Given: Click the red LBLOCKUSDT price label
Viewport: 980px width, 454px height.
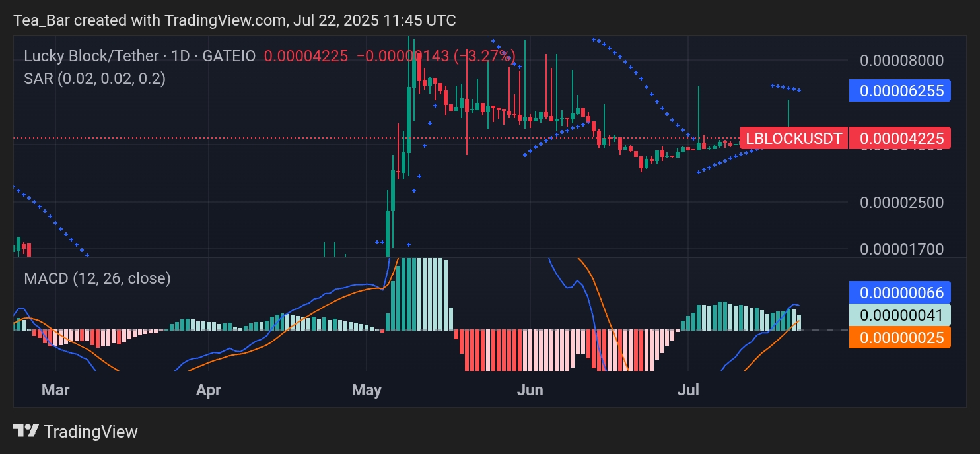Looking at the screenshot, I should pos(794,138).
